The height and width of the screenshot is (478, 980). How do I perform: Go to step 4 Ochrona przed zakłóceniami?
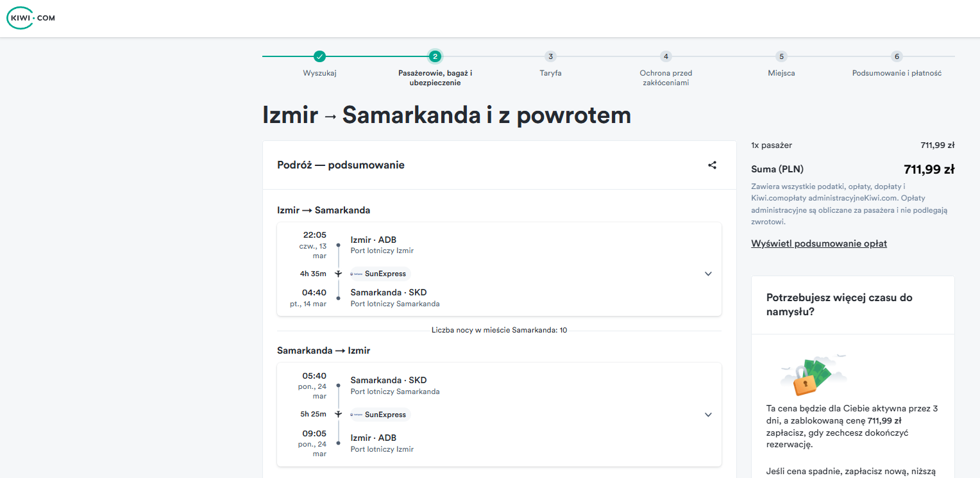(x=666, y=56)
